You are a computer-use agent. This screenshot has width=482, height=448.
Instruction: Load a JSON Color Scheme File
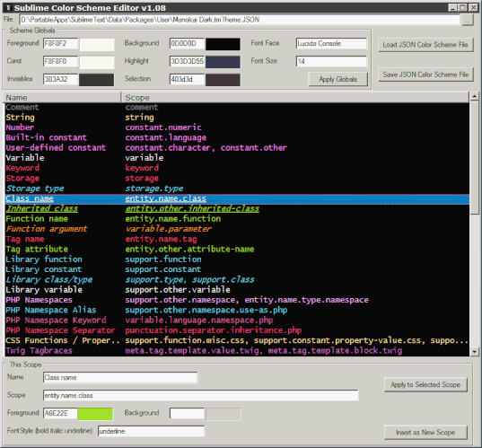[x=425, y=45]
